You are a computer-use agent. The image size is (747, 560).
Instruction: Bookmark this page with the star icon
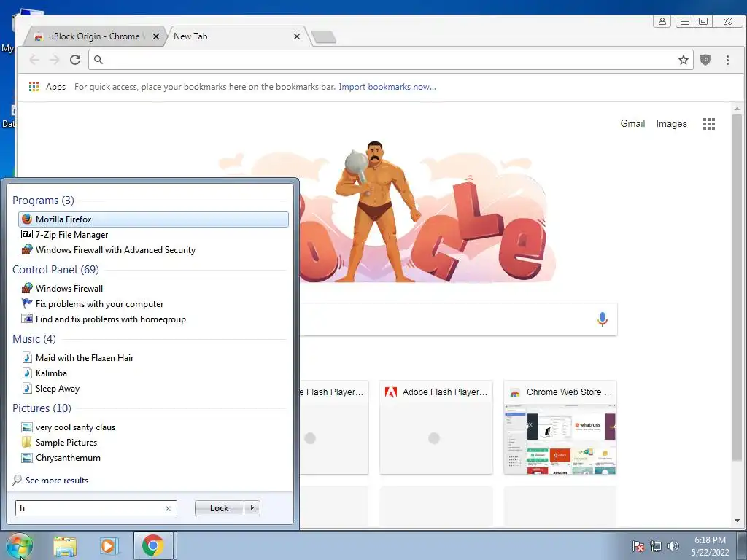(x=683, y=60)
